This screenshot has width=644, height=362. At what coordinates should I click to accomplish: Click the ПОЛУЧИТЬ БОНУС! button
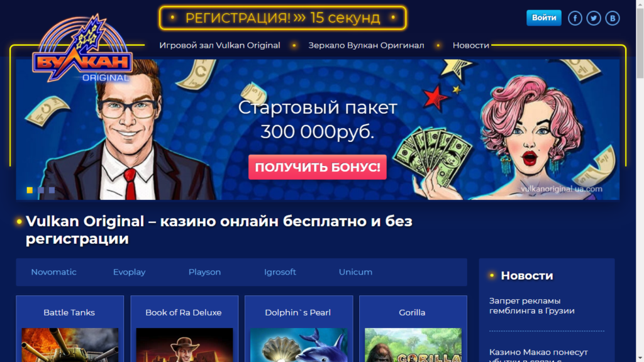pos(318,167)
